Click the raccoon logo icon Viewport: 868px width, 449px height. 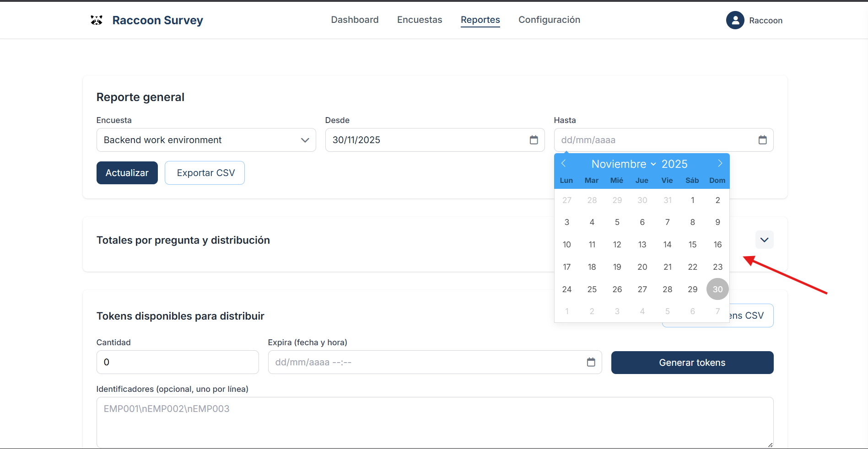pyautogui.click(x=97, y=20)
